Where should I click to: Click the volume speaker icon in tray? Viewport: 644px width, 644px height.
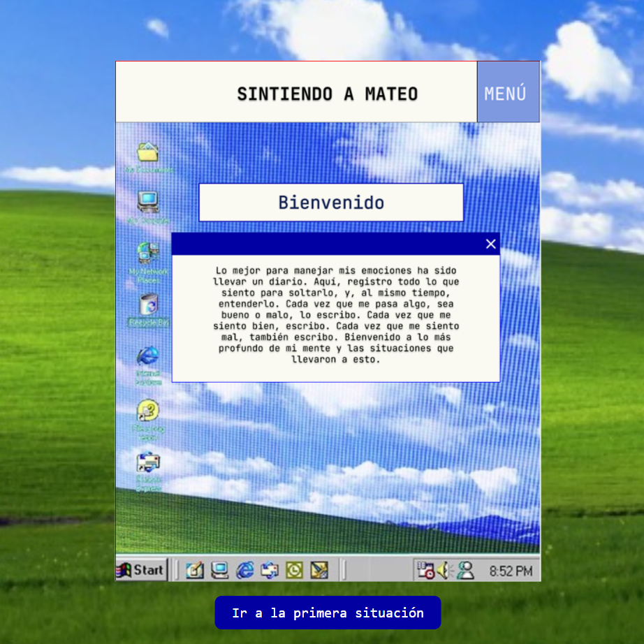444,571
